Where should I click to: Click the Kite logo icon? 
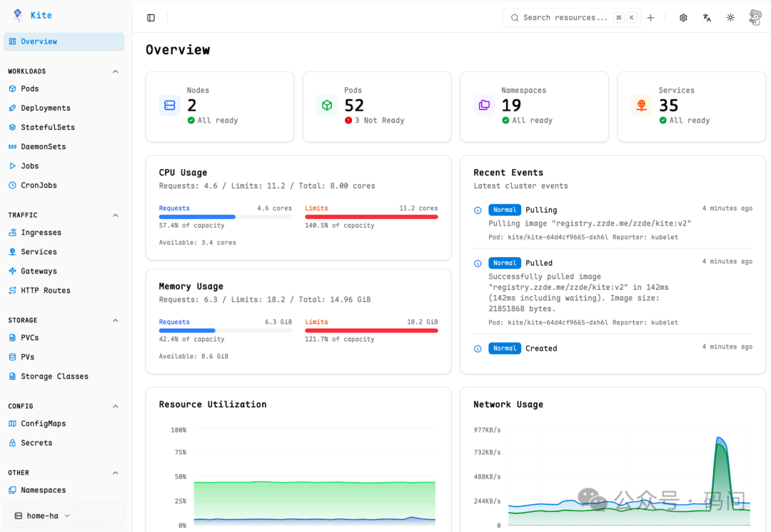tap(18, 15)
